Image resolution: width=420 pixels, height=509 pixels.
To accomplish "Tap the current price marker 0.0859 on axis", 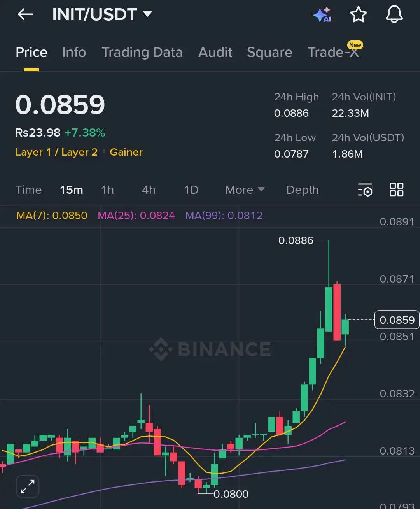I will point(397,320).
